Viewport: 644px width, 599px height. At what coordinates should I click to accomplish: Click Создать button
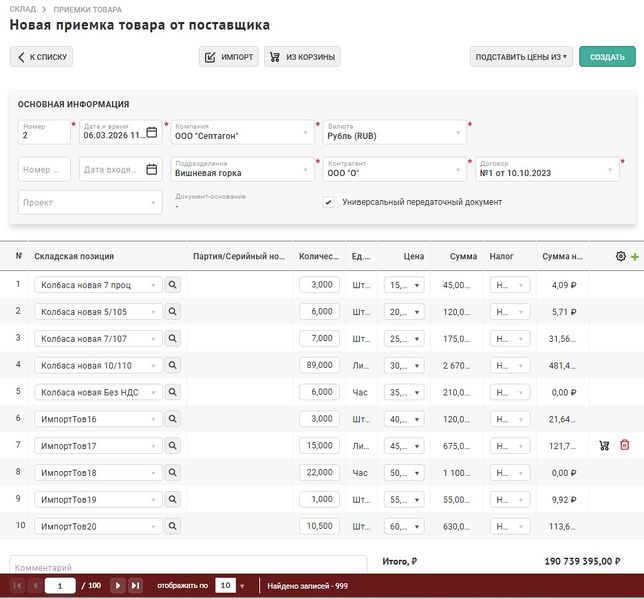click(x=607, y=57)
